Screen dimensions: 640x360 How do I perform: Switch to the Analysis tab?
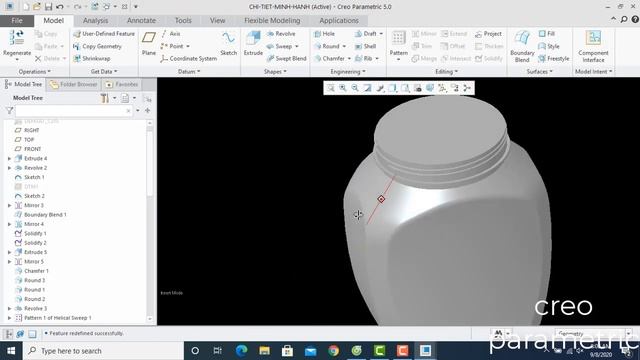coord(96,20)
